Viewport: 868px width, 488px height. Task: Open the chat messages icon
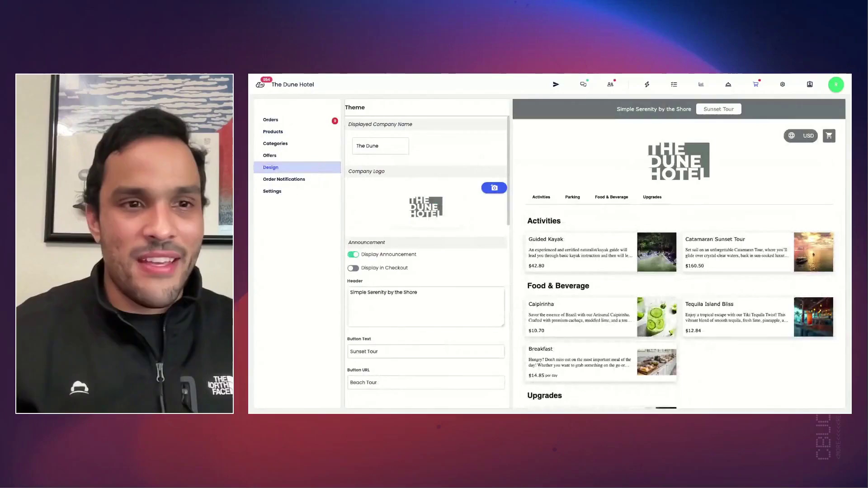[583, 84]
